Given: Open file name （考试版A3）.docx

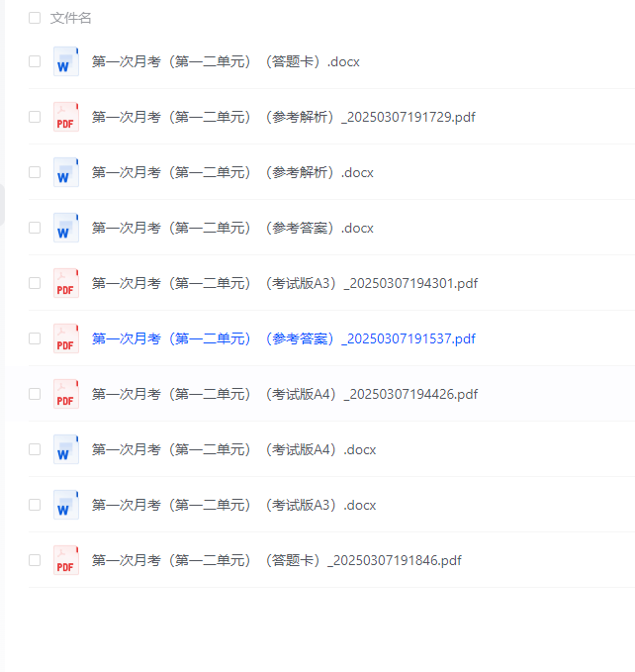Looking at the screenshot, I should pos(233,506).
